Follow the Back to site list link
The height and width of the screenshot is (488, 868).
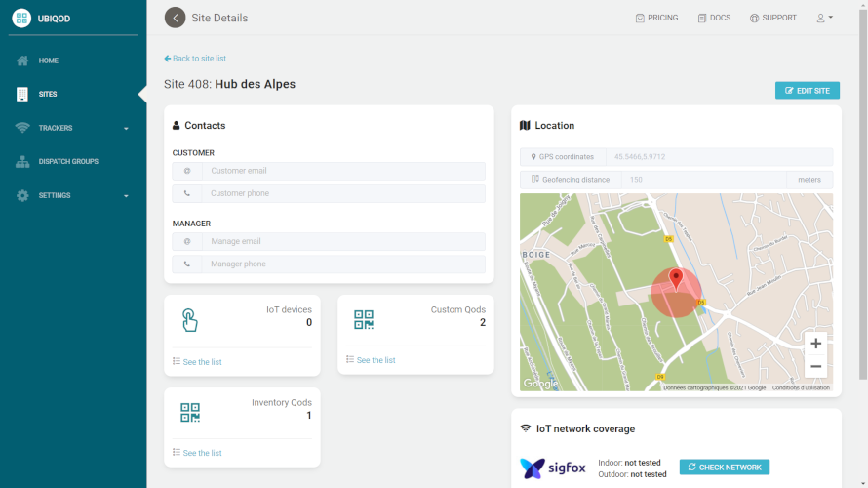(195, 59)
